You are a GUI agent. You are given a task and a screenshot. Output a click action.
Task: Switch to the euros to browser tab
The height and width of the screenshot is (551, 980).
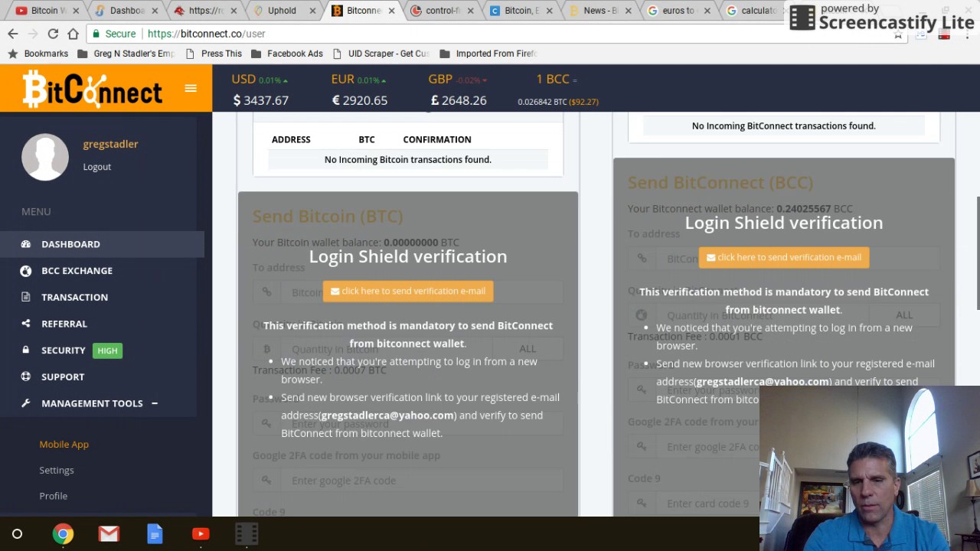click(x=678, y=11)
